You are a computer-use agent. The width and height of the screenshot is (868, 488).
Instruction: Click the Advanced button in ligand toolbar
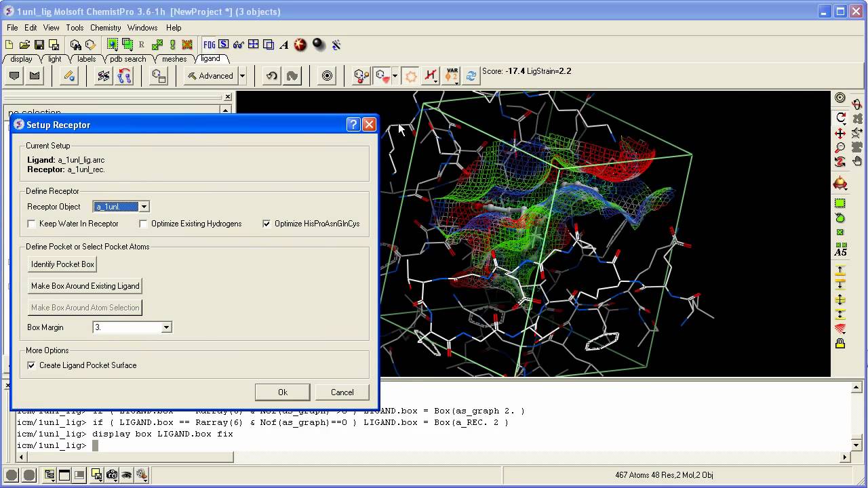tap(210, 76)
